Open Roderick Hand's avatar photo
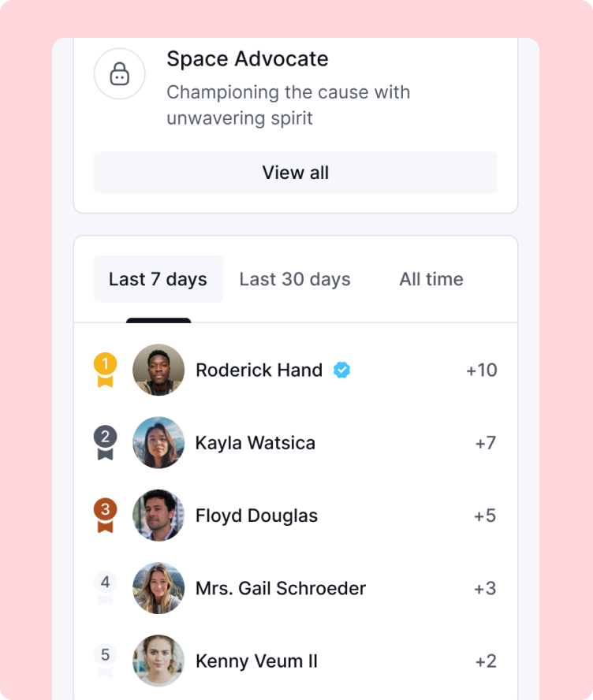Image resolution: width=593 pixels, height=700 pixels. tap(159, 370)
